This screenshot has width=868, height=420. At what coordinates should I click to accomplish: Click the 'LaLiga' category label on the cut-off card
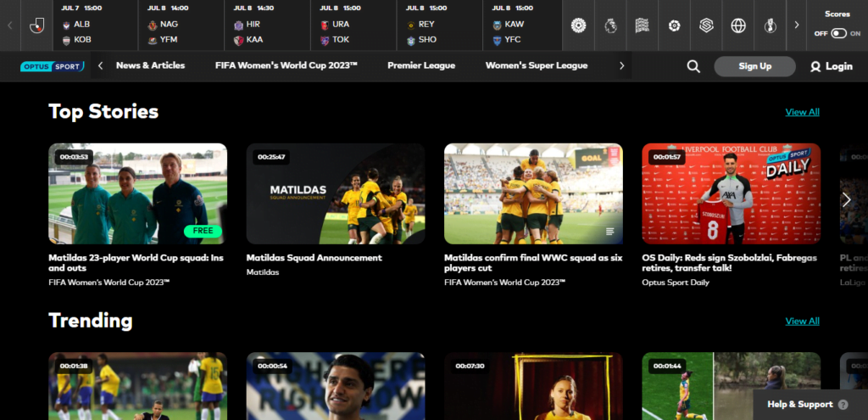(x=853, y=283)
